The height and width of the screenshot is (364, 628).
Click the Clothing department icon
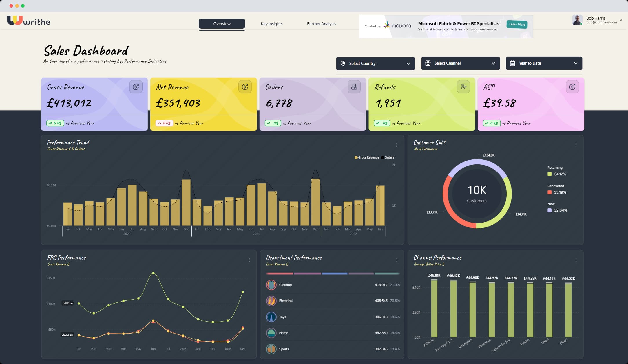click(271, 285)
